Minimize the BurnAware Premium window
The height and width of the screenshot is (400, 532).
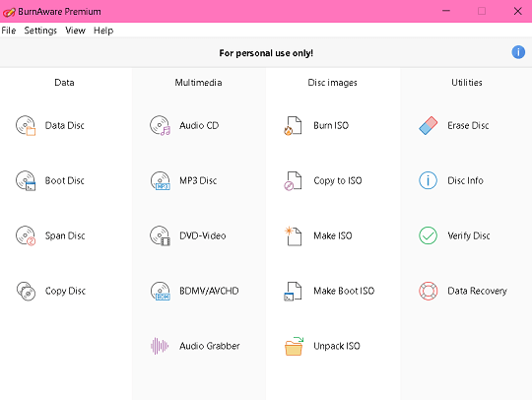pyautogui.click(x=446, y=11)
